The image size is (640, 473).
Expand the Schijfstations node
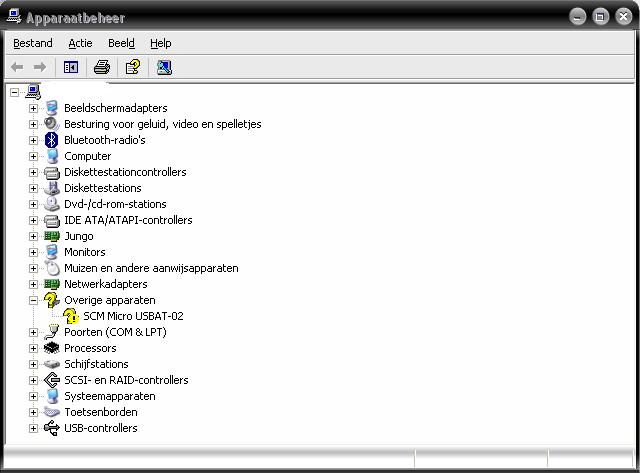tap(33, 364)
